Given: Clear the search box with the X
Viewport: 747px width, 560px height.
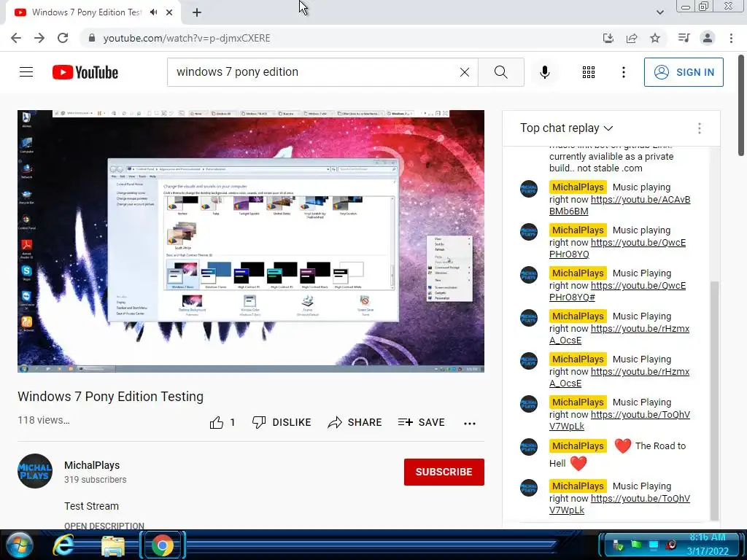Looking at the screenshot, I should [465, 72].
